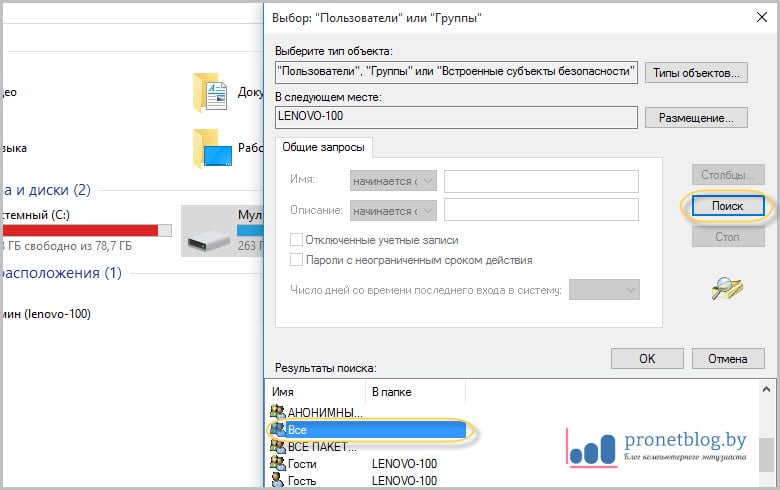Screen dimensions: 780x490
Task: Open the Типы объектов... dialog
Action: pyautogui.click(x=697, y=73)
